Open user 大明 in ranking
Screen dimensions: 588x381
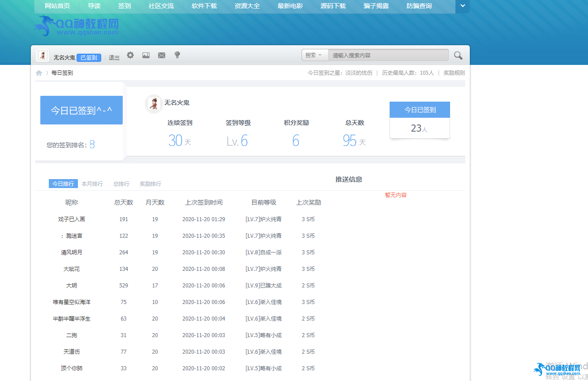pyautogui.click(x=72, y=286)
